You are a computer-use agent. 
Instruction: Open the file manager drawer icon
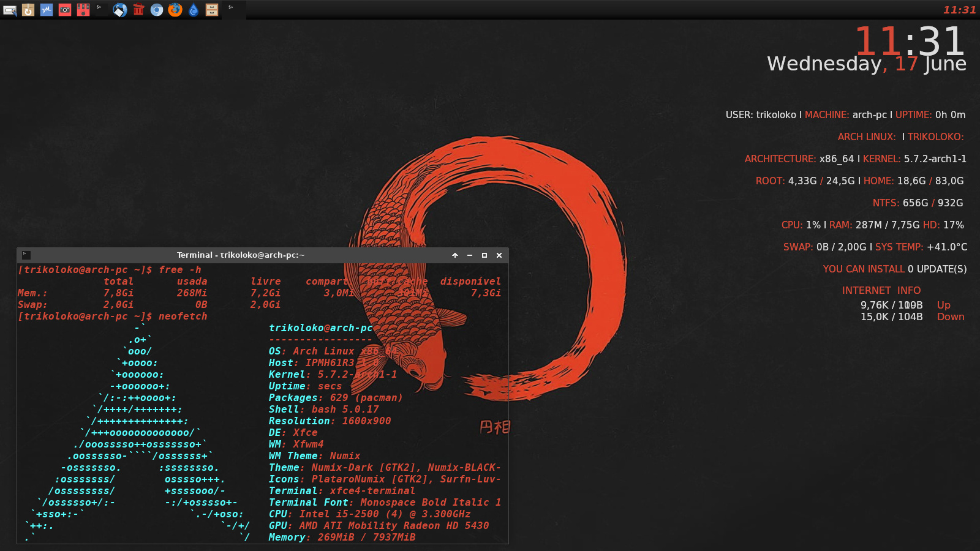click(212, 10)
